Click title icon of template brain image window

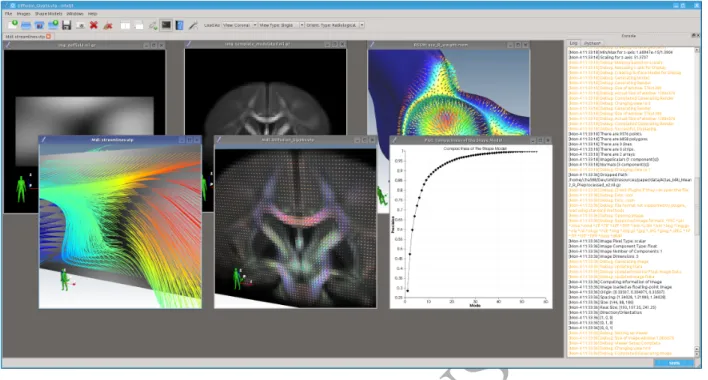(189, 44)
